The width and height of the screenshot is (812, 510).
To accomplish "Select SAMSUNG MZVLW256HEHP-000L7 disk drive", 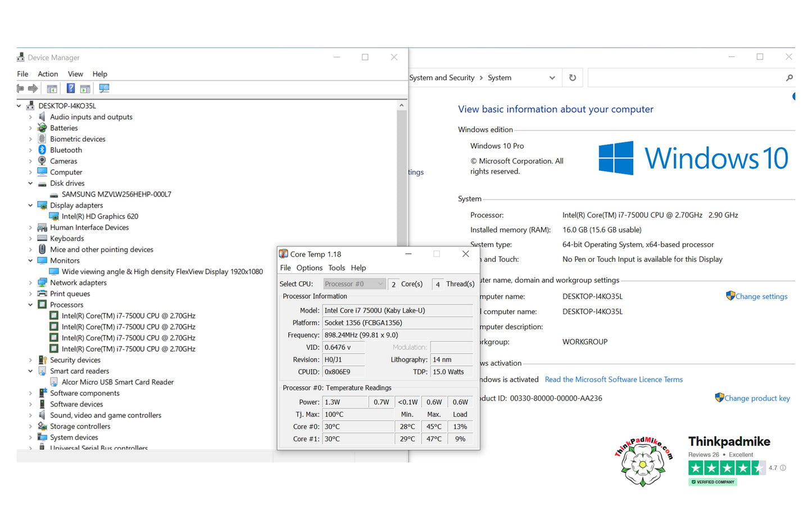I will [x=116, y=194].
